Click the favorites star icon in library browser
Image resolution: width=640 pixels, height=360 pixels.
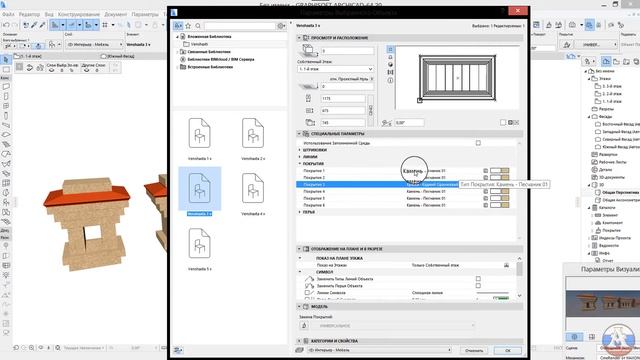click(x=188, y=26)
